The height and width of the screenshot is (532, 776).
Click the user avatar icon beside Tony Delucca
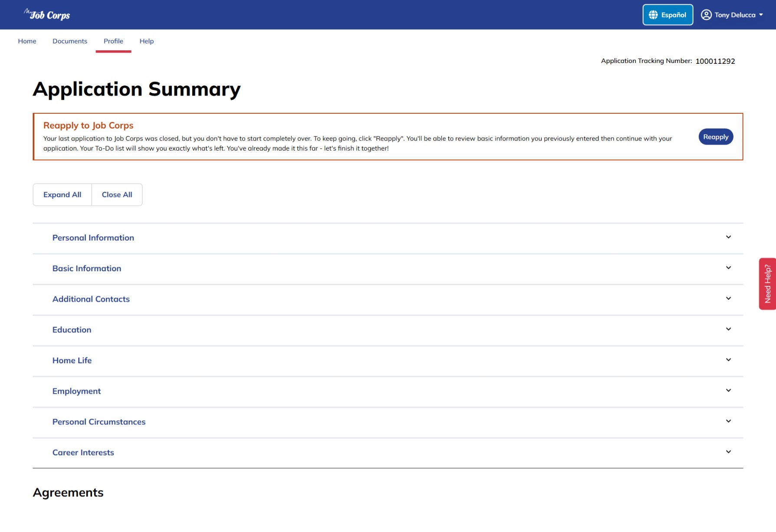(706, 15)
